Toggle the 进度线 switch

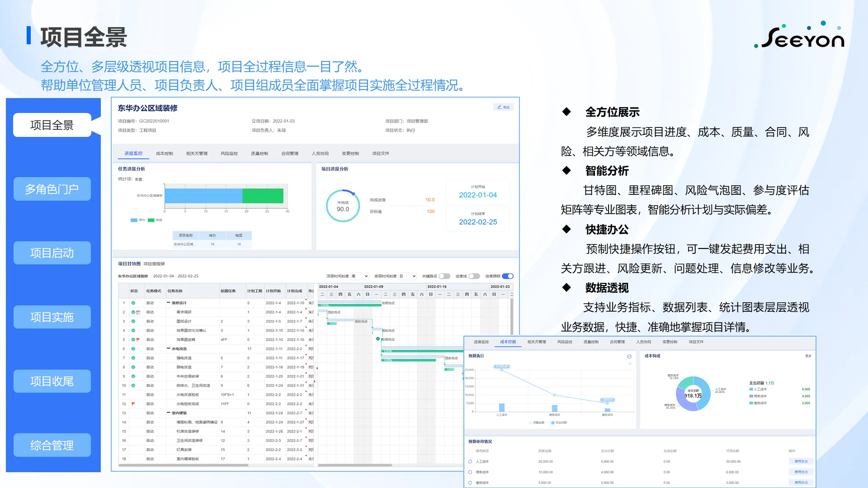point(474,276)
